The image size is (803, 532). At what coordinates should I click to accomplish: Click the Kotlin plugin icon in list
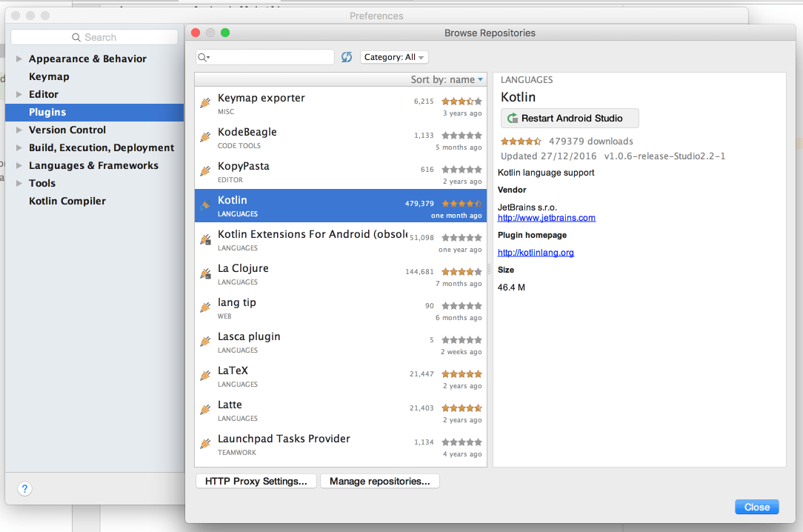pos(205,205)
